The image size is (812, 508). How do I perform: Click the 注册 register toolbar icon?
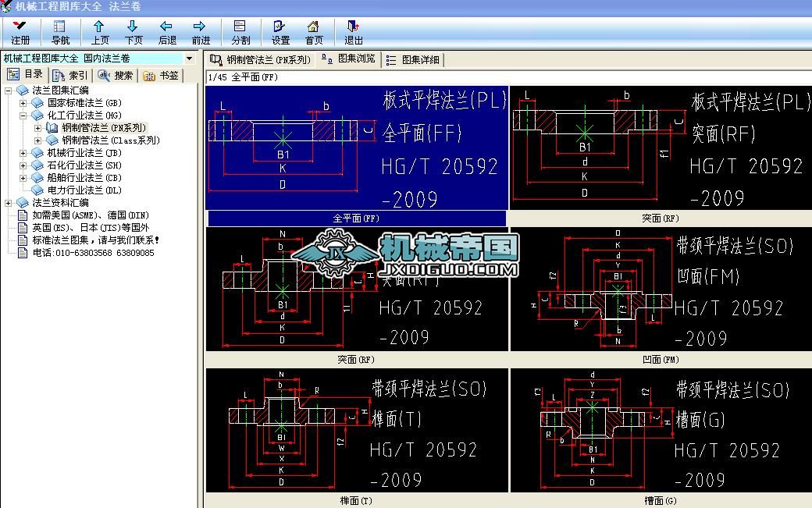click(20, 32)
